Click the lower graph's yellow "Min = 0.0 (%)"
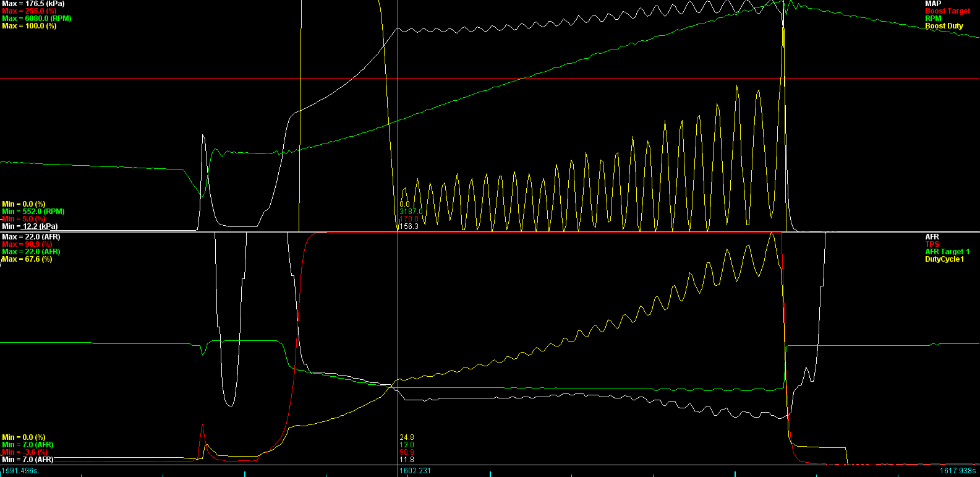This screenshot has height=477, width=980. pyautogui.click(x=23, y=437)
